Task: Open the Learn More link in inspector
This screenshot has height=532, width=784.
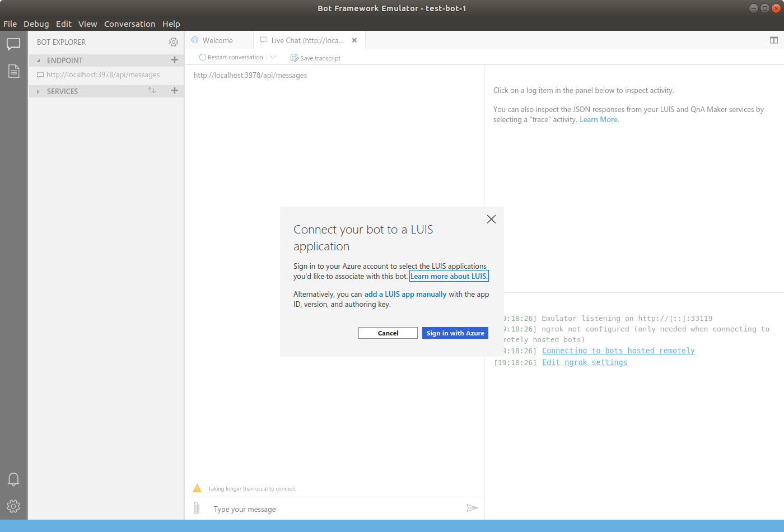Action: [x=599, y=120]
